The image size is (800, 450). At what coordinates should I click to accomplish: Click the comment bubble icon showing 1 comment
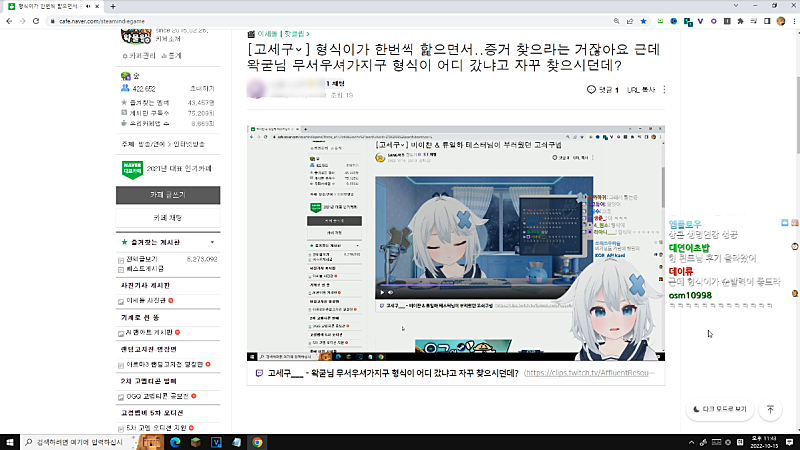click(591, 90)
